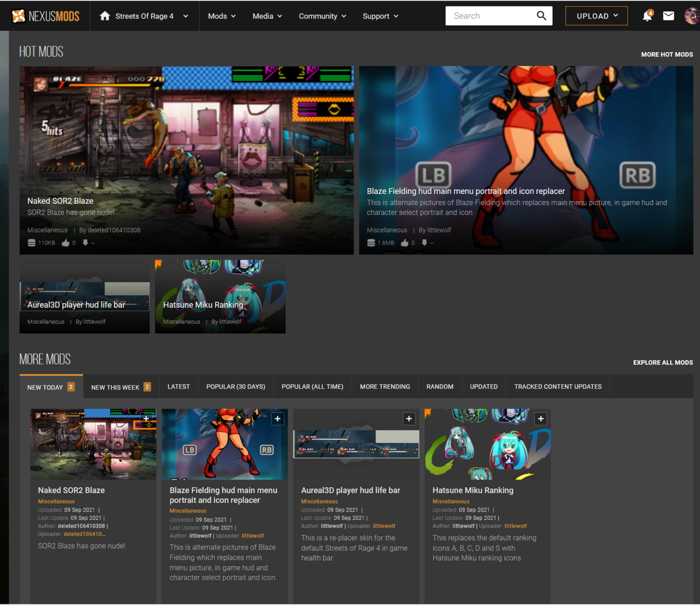The height and width of the screenshot is (605, 700).
Task: Click the plus icon on Hatsune Miku Ranking card
Action: click(541, 418)
